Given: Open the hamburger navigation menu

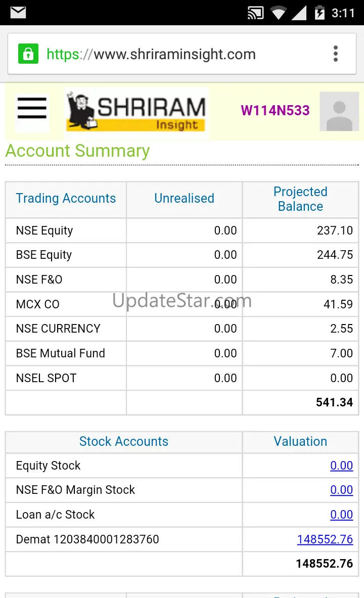Looking at the screenshot, I should tap(32, 109).
